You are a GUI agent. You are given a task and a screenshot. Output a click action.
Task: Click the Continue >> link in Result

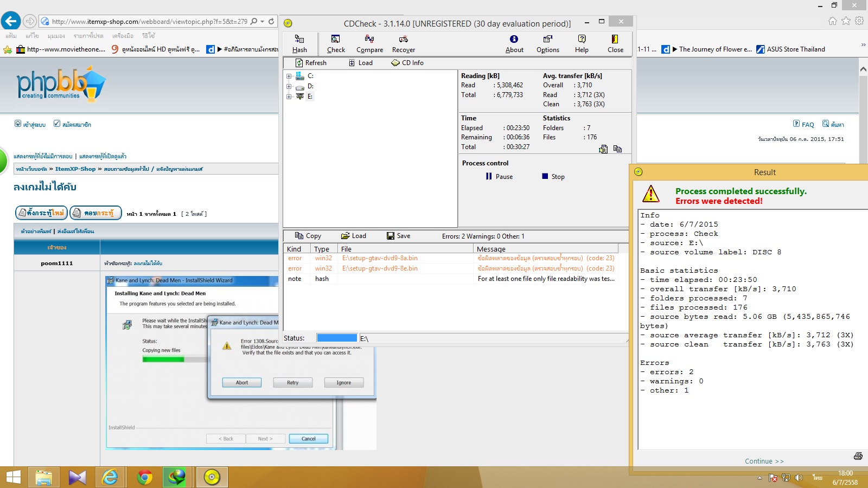(x=764, y=461)
